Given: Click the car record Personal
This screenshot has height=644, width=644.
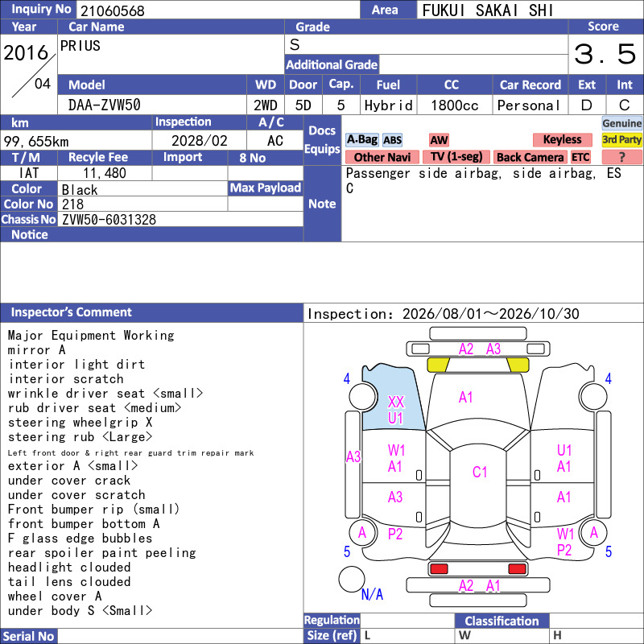Looking at the screenshot, I should coord(529,105).
